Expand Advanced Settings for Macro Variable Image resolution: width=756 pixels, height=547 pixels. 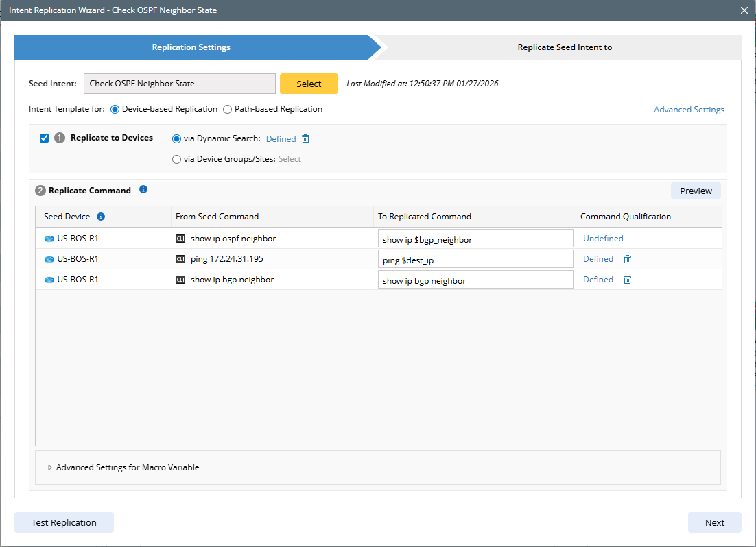50,467
